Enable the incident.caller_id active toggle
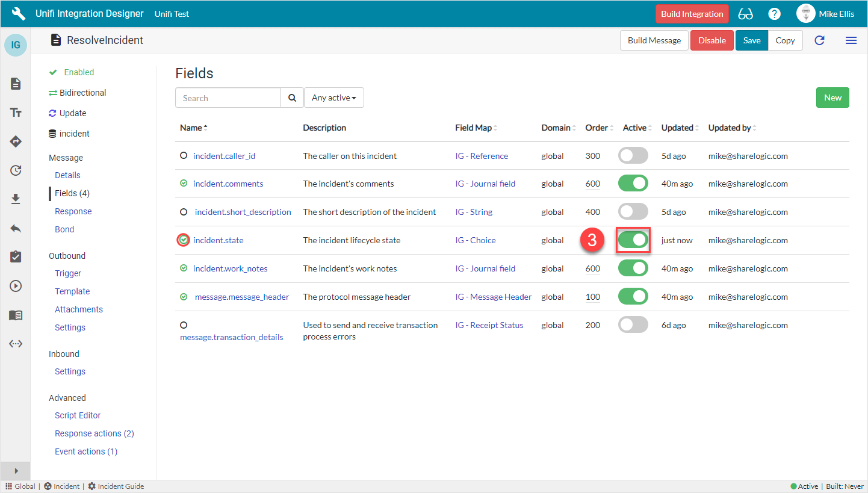 point(633,155)
